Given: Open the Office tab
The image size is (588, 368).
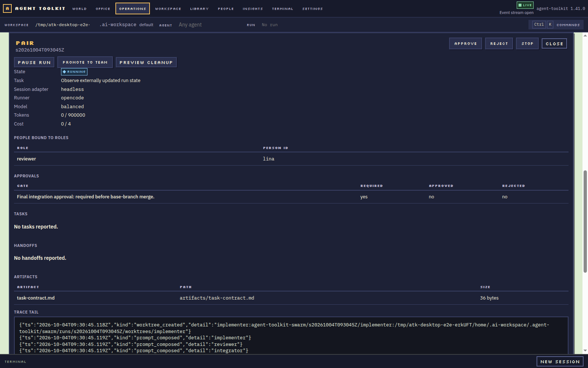Looking at the screenshot, I should click(103, 9).
